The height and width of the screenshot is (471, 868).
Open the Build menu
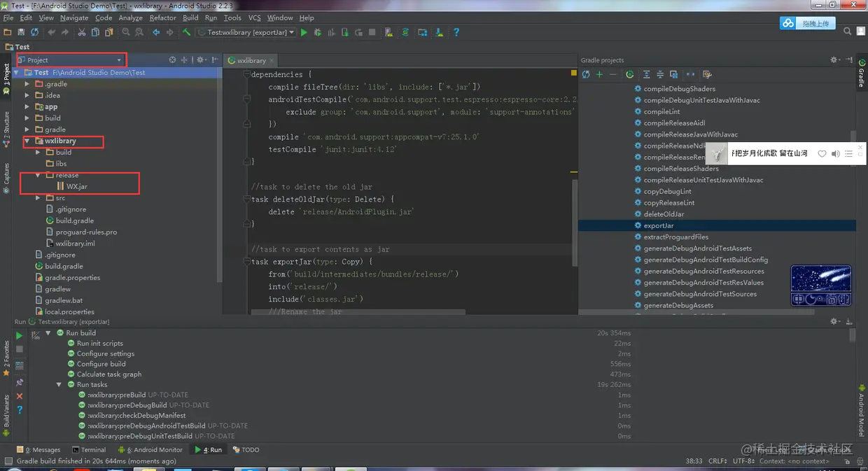(190, 17)
